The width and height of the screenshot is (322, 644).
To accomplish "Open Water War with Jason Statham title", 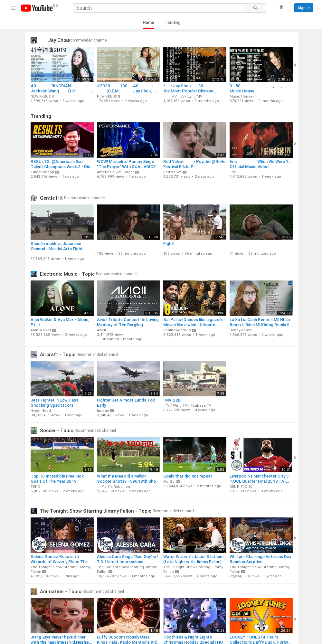I will 193,559.
